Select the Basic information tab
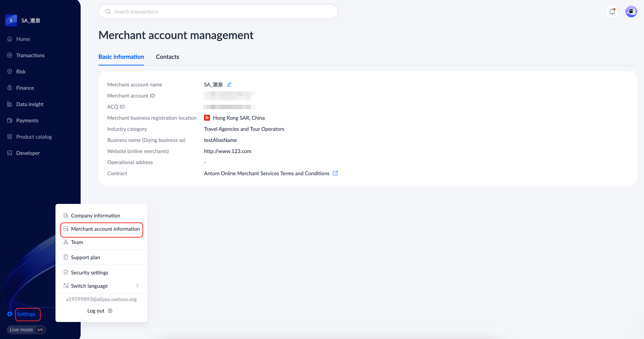Screen dimensions: 644x339 121,57
